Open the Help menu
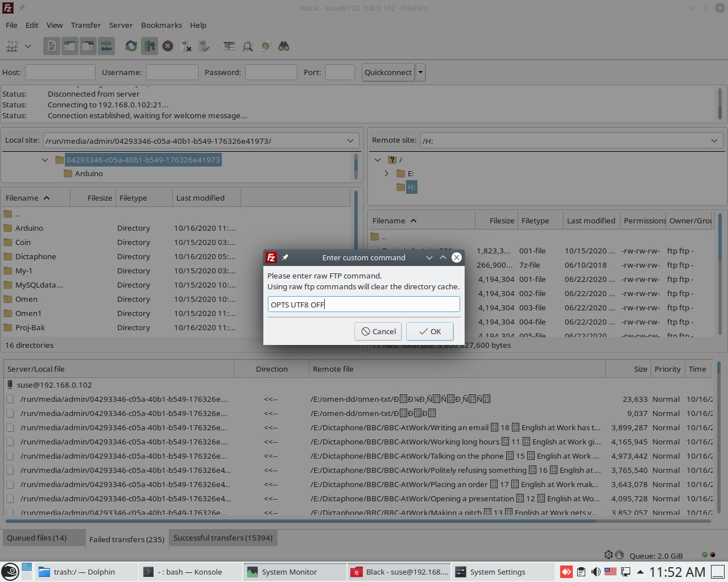 [x=198, y=25]
